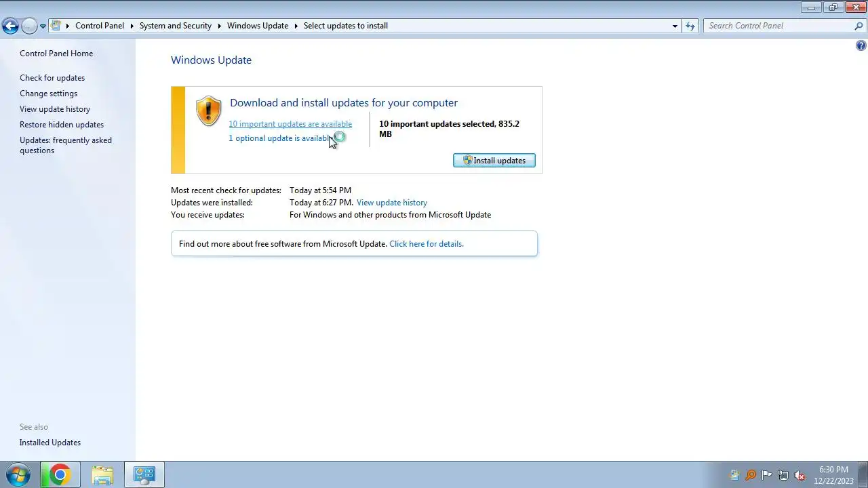Open Windows Explorer from the taskbar
Screen dimensions: 868x488
[102, 474]
